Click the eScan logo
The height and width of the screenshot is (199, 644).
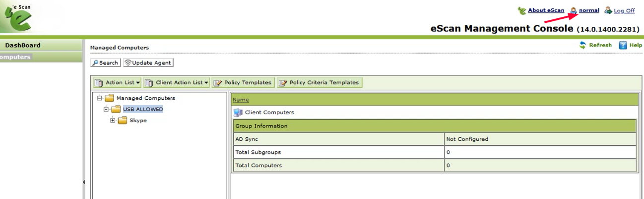coord(19,17)
